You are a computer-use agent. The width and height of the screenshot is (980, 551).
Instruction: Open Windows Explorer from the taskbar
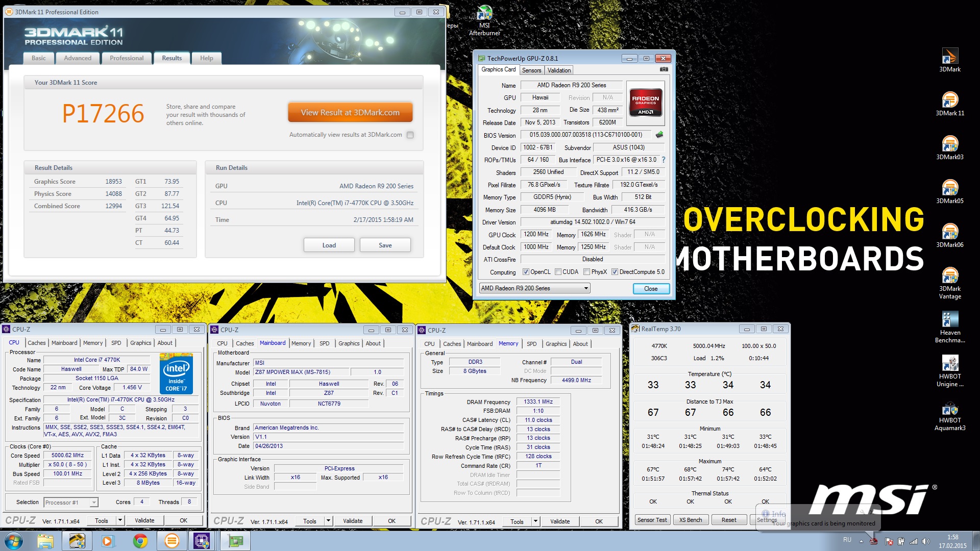45,541
